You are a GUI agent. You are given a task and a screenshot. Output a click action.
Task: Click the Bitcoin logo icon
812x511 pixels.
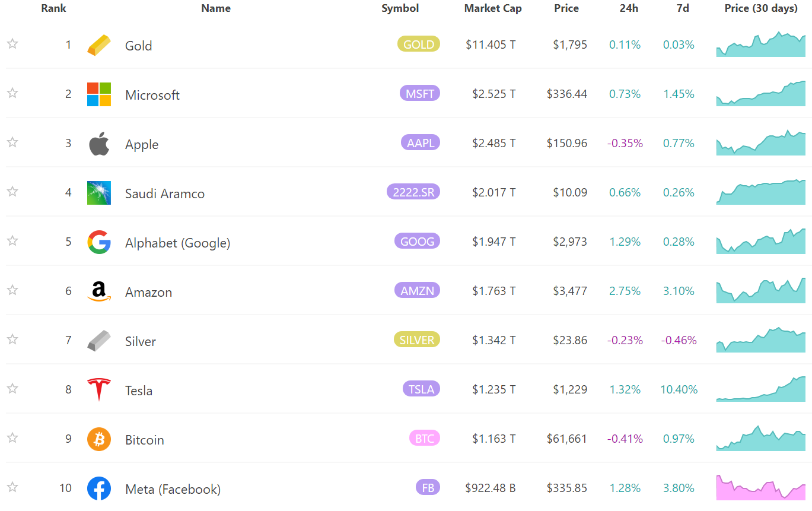click(x=98, y=439)
